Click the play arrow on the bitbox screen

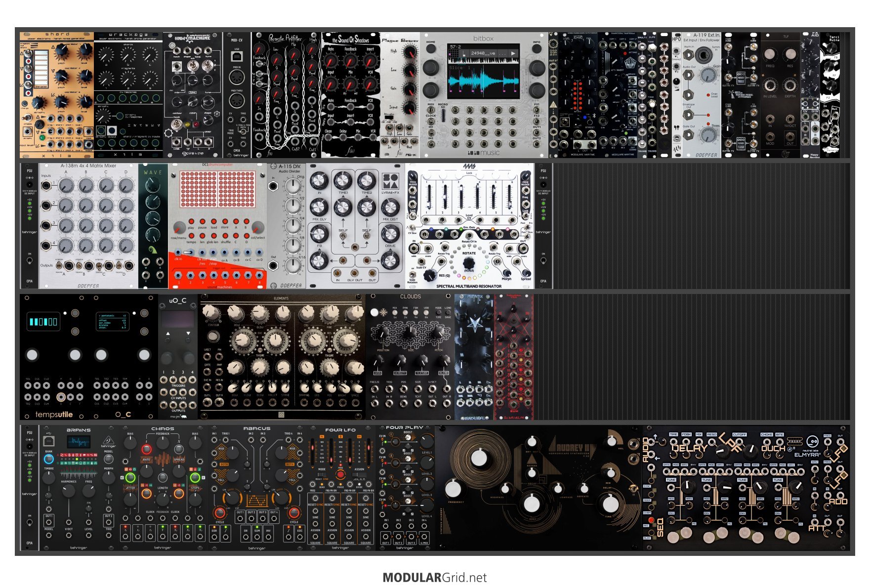513,53
